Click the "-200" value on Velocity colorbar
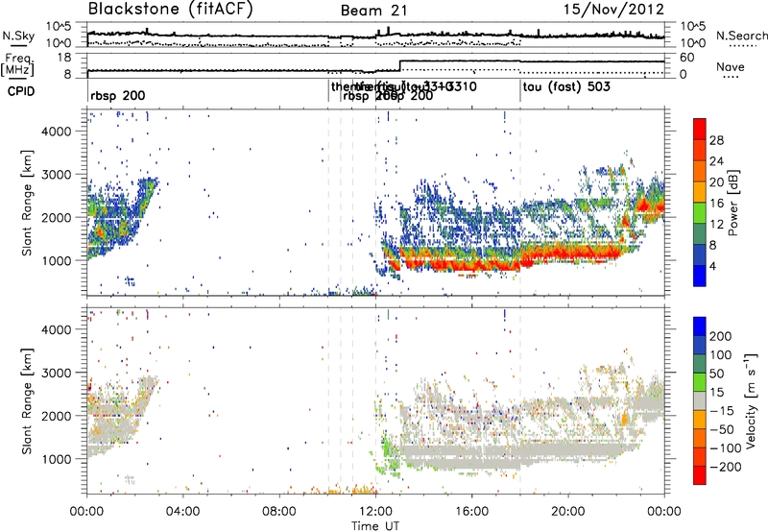 [x=726, y=467]
